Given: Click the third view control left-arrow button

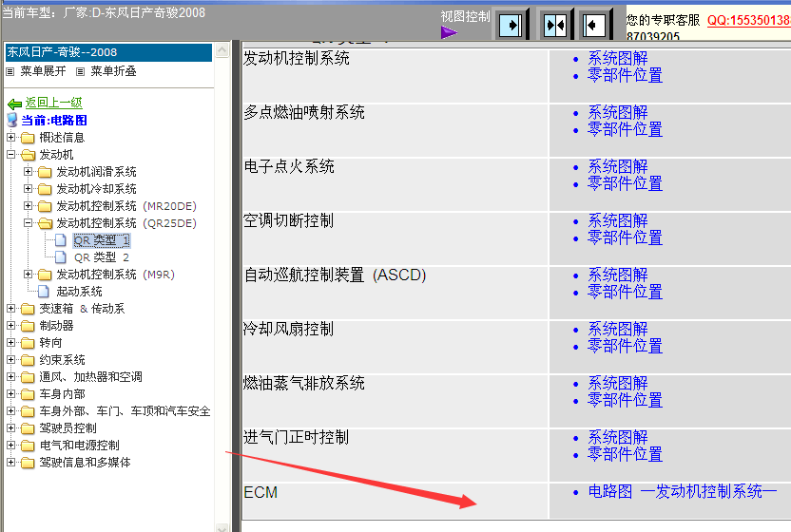Looking at the screenshot, I should pyautogui.click(x=593, y=25).
